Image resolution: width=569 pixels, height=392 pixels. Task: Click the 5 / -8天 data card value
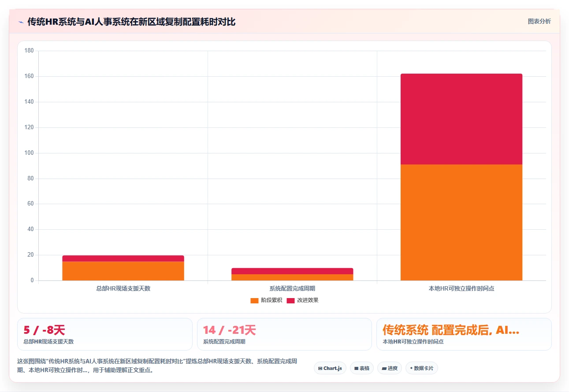point(44,330)
